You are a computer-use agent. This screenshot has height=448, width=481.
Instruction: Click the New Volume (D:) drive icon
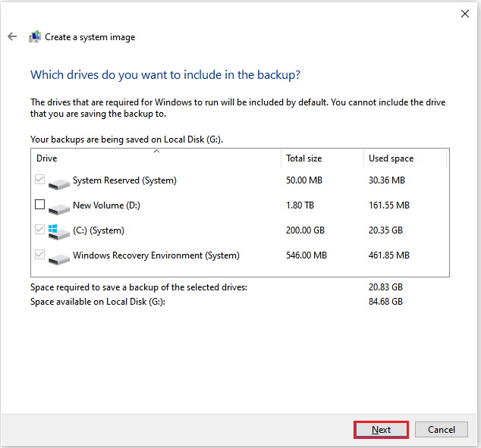click(x=59, y=208)
